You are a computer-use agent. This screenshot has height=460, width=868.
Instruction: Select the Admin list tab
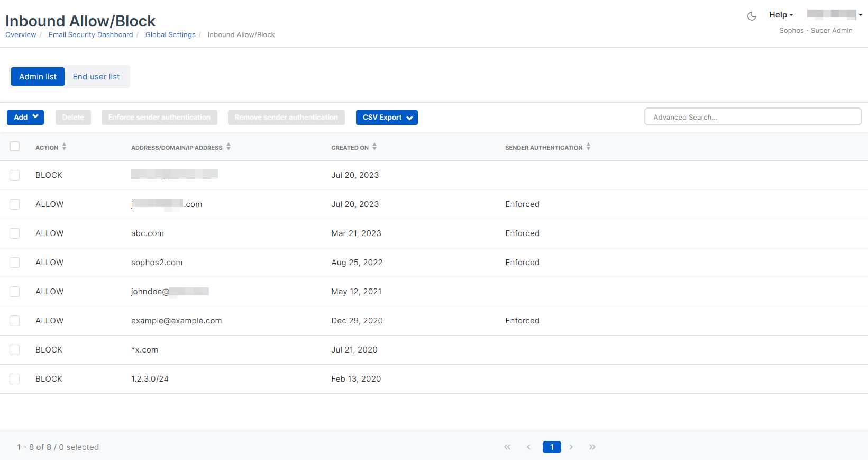(x=38, y=77)
